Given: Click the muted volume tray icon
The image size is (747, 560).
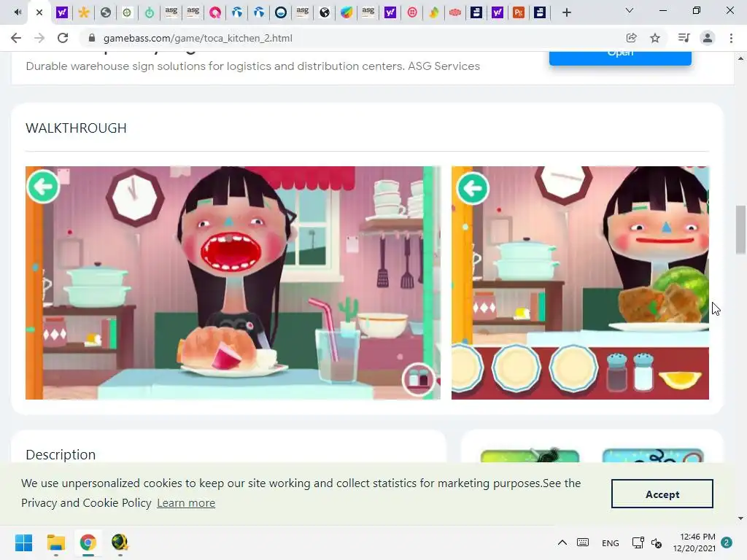Looking at the screenshot, I should click(x=657, y=542).
